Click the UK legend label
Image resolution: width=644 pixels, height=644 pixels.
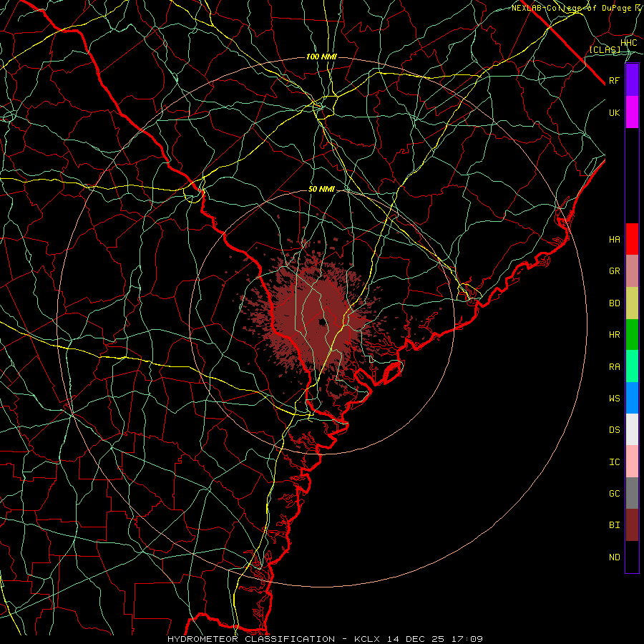coord(614,112)
